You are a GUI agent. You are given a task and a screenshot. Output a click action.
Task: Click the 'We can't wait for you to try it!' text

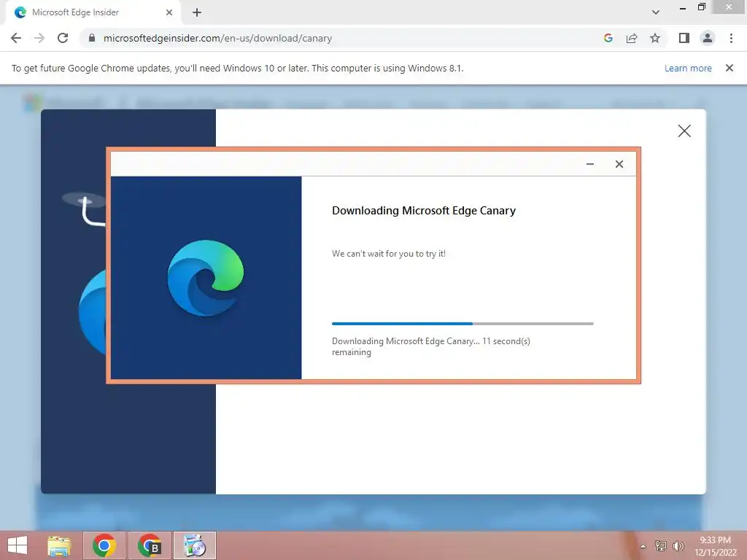(x=389, y=253)
